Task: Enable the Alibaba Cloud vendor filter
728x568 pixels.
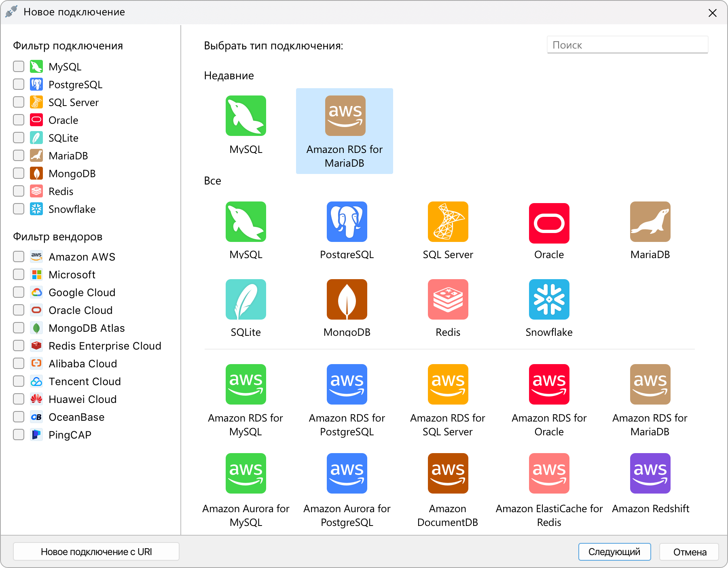Action: pos(19,363)
